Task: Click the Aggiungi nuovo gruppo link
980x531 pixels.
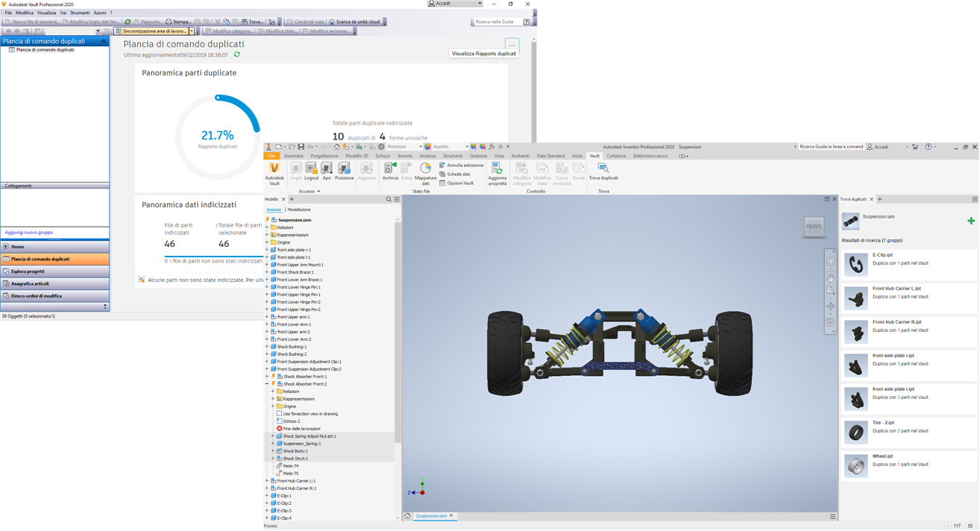Action: coord(29,233)
